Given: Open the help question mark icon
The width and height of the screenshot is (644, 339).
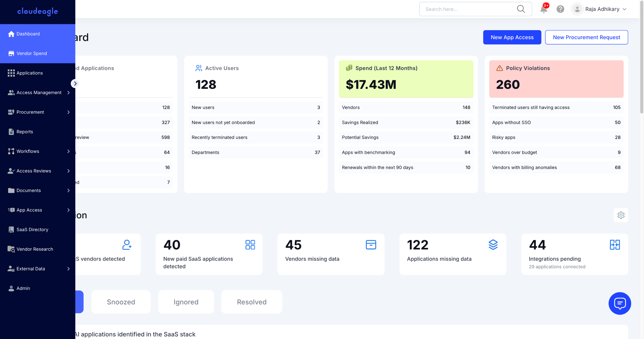Looking at the screenshot, I should (x=560, y=9).
